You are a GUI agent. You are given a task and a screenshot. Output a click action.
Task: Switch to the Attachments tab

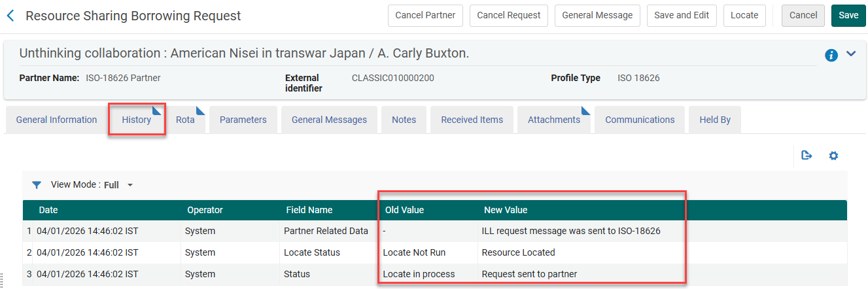(554, 120)
